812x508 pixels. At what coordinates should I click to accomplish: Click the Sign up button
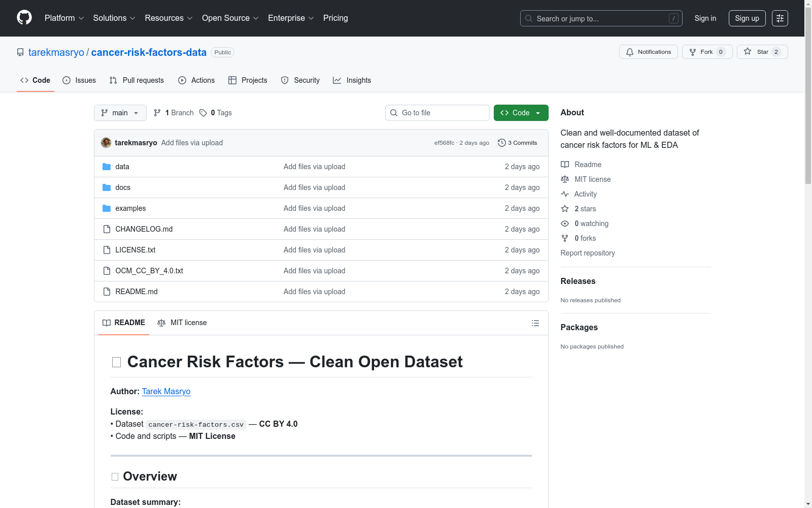click(747, 18)
